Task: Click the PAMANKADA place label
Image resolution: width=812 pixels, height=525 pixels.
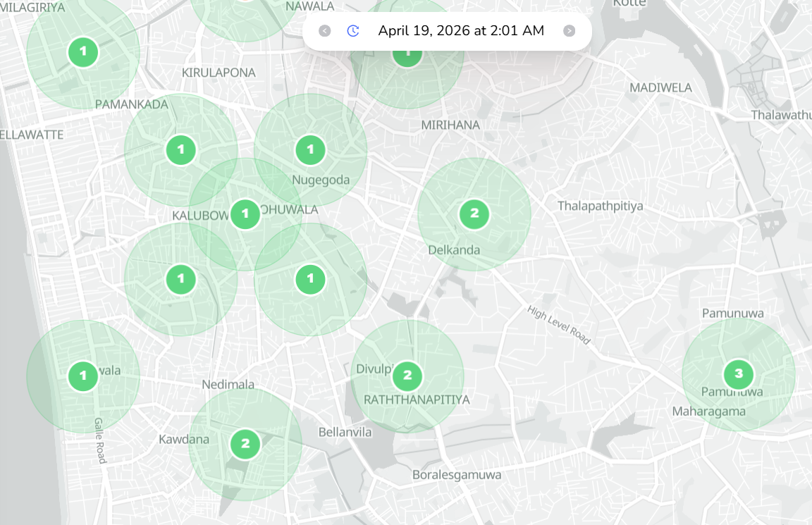Action: click(x=132, y=104)
